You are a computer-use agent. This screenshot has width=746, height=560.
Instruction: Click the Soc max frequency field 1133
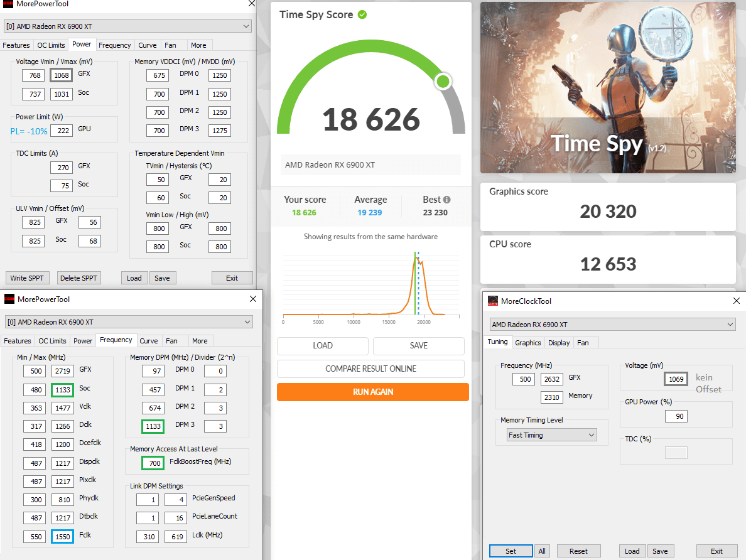[62, 390]
